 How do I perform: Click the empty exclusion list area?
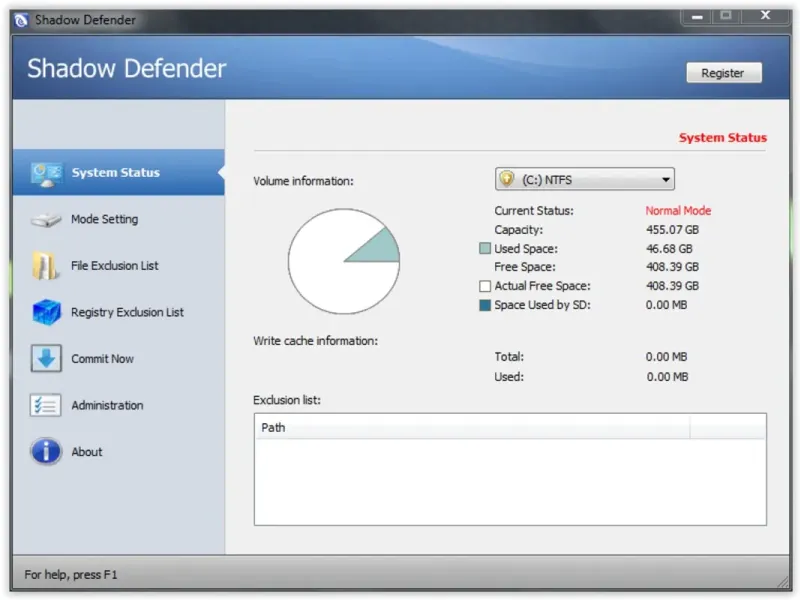pyautogui.click(x=510, y=482)
